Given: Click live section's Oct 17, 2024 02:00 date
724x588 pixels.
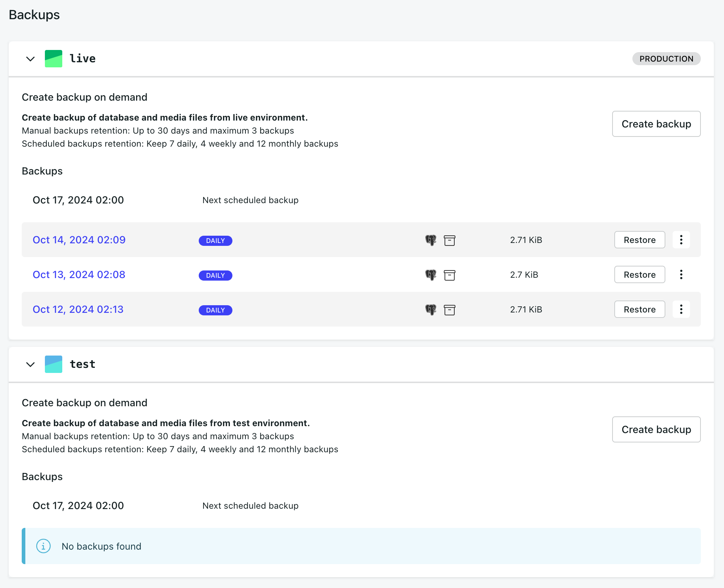Looking at the screenshot, I should point(78,200).
